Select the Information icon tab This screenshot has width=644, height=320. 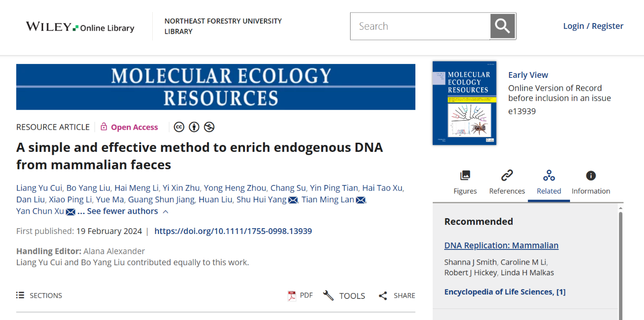pyautogui.click(x=591, y=176)
